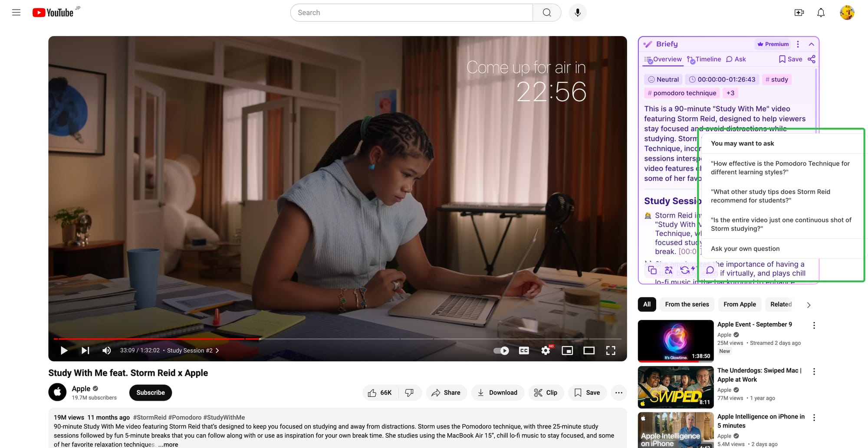The height and width of the screenshot is (448, 868).
Task: Open the Ask tab in Briefy
Action: click(x=736, y=59)
